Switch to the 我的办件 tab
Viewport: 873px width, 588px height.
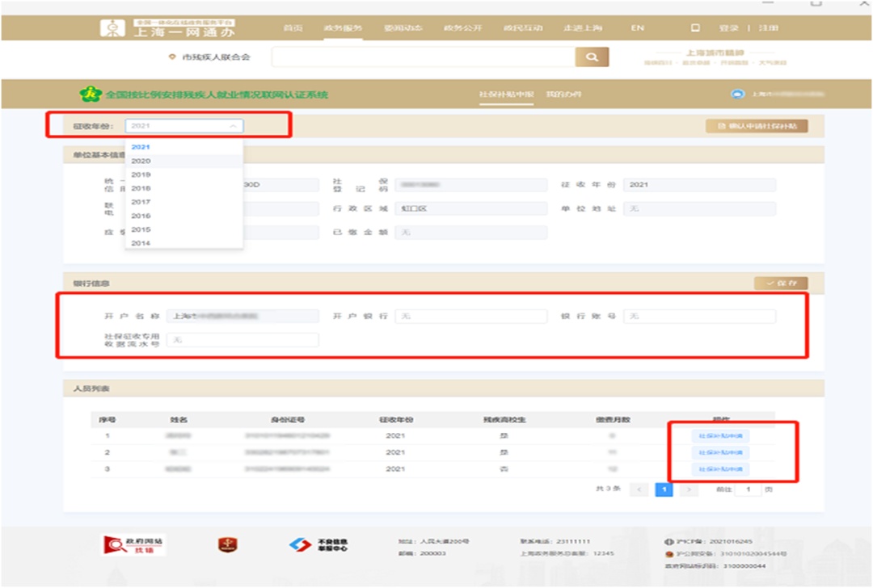[x=563, y=94]
